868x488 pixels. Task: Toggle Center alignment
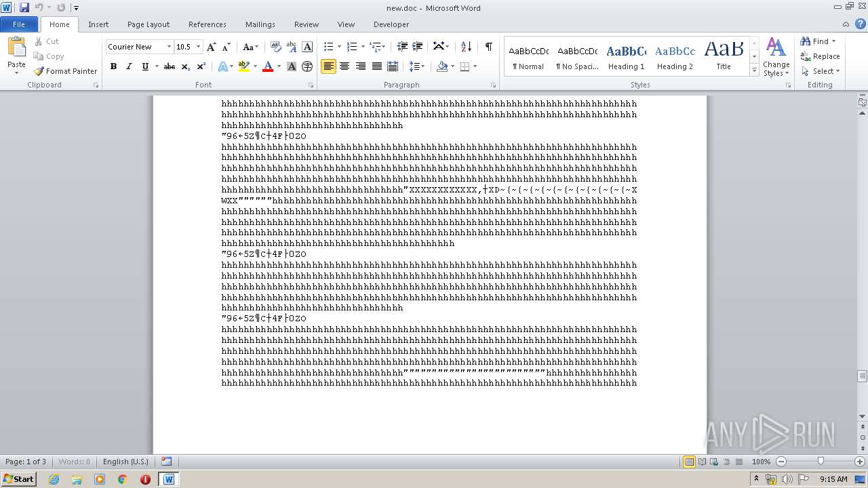pyautogui.click(x=344, y=66)
